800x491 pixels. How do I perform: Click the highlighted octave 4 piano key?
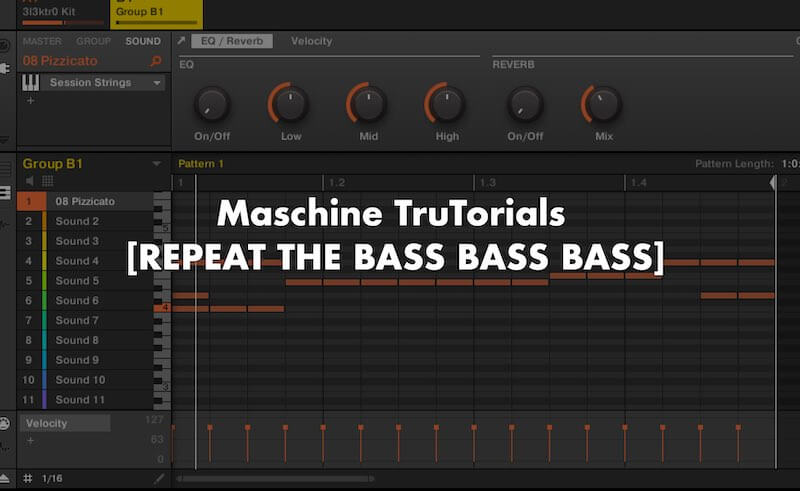pyautogui.click(x=162, y=308)
